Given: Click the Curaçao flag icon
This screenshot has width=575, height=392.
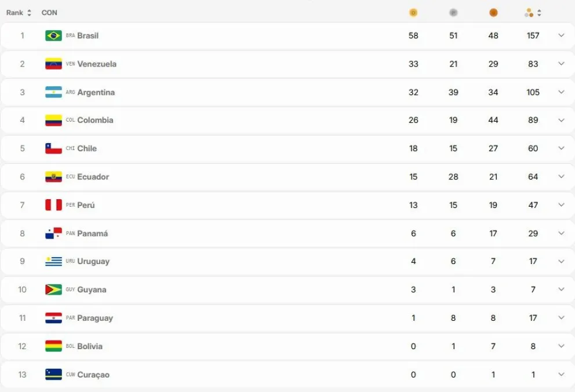Looking at the screenshot, I should click(53, 375).
